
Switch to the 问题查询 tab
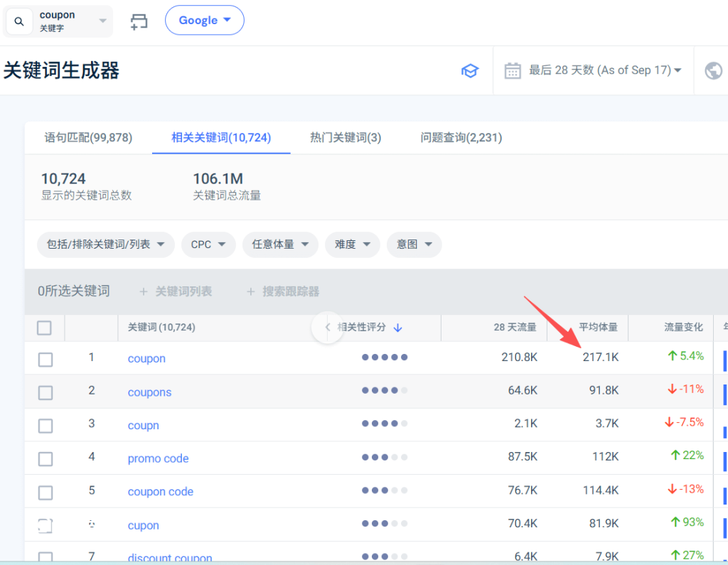click(x=462, y=138)
